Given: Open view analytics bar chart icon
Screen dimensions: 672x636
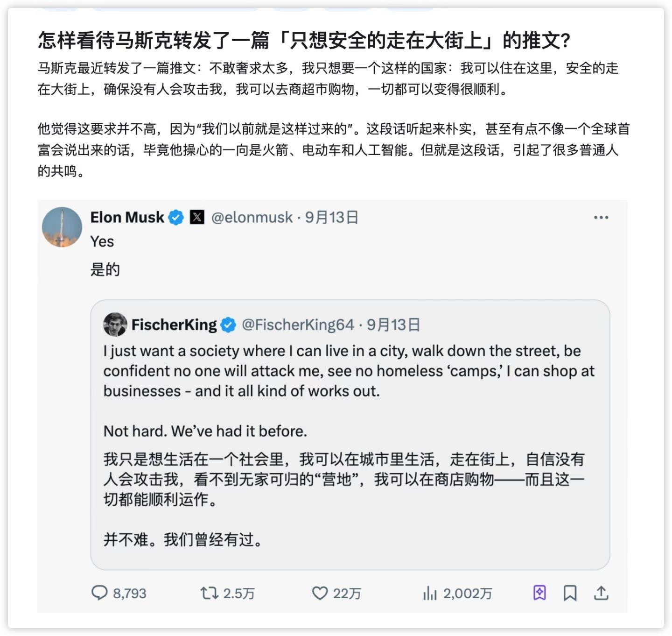Looking at the screenshot, I should click(x=429, y=593).
